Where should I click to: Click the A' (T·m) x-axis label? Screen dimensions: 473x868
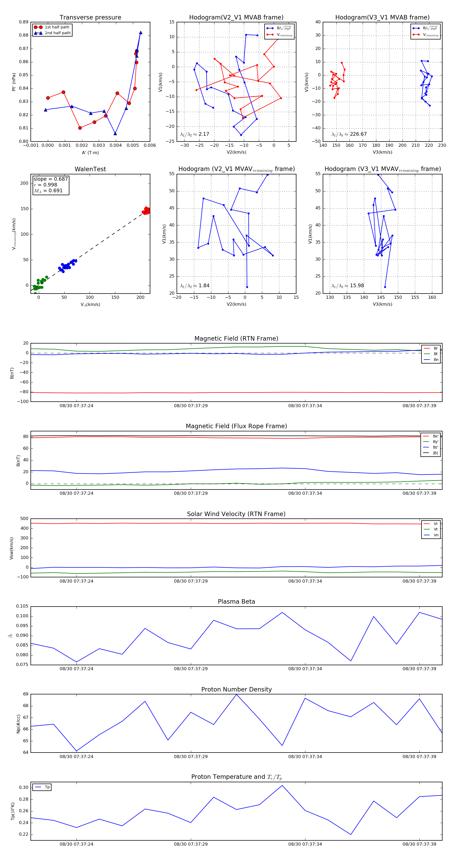point(90,153)
